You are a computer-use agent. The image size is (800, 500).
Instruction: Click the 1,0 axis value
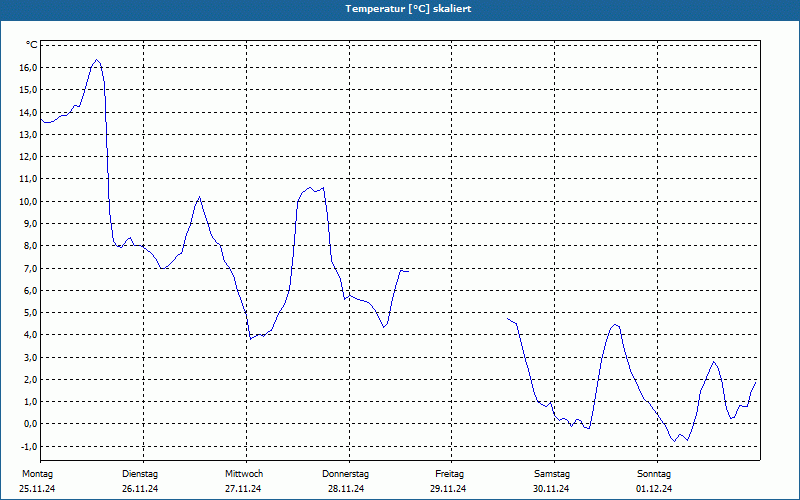pyautogui.click(x=30, y=402)
